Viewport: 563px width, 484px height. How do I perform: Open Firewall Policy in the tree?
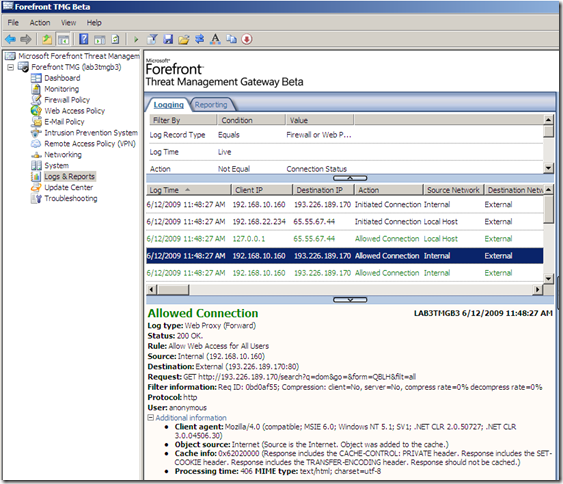coord(67,100)
